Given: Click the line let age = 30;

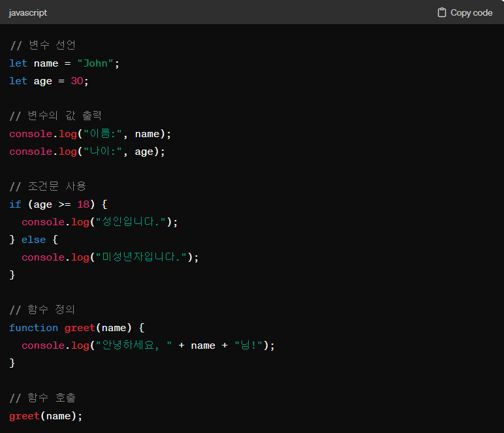Looking at the screenshot, I should (x=48, y=81).
